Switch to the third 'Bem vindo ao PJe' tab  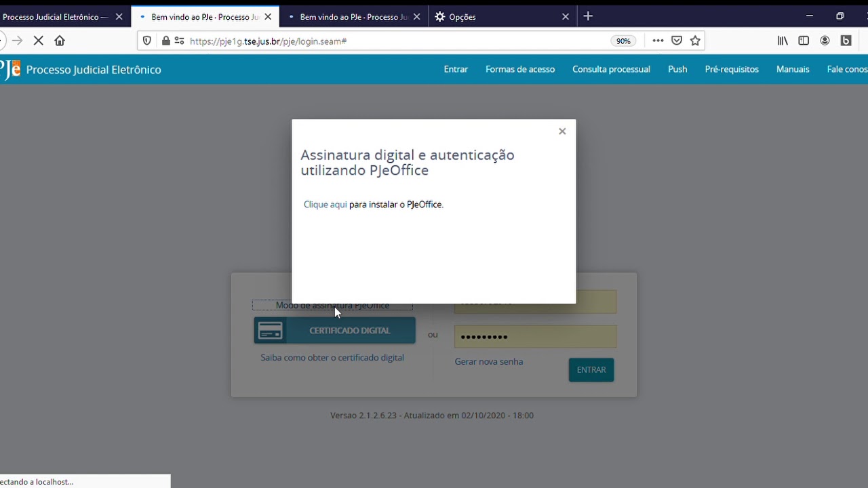pos(353,17)
